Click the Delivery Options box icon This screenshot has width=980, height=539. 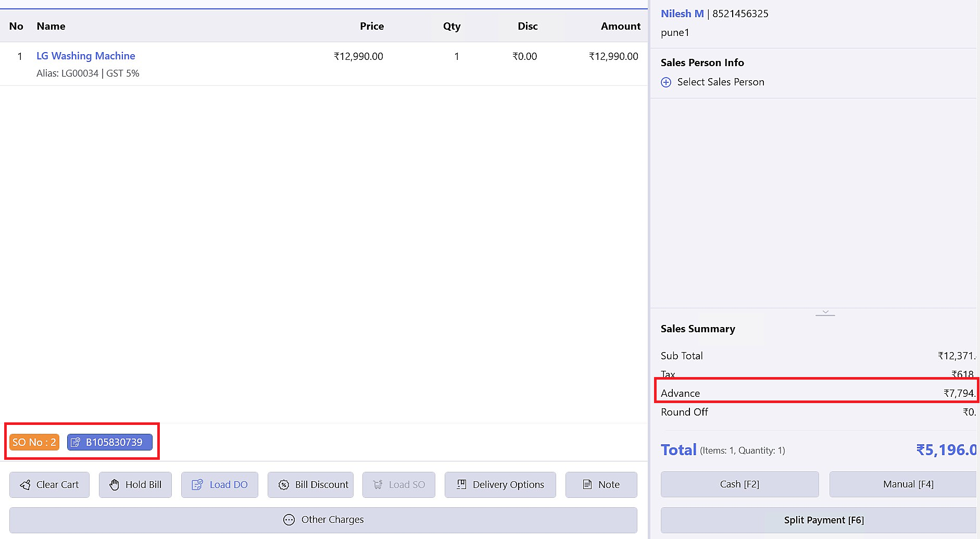click(461, 485)
